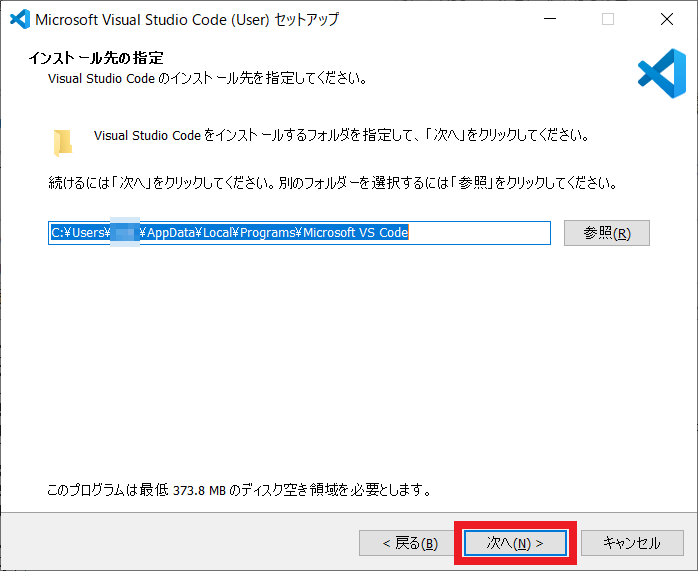Open folder browser with 参照(R) button
Viewport: 698px width, 571px height.
point(607,233)
